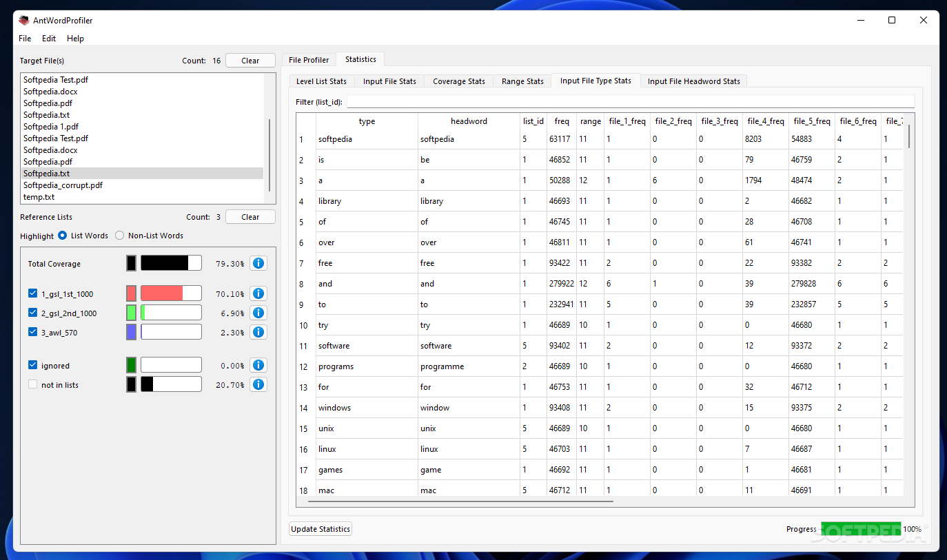Click the info icon for 3_awl_570

point(258,332)
